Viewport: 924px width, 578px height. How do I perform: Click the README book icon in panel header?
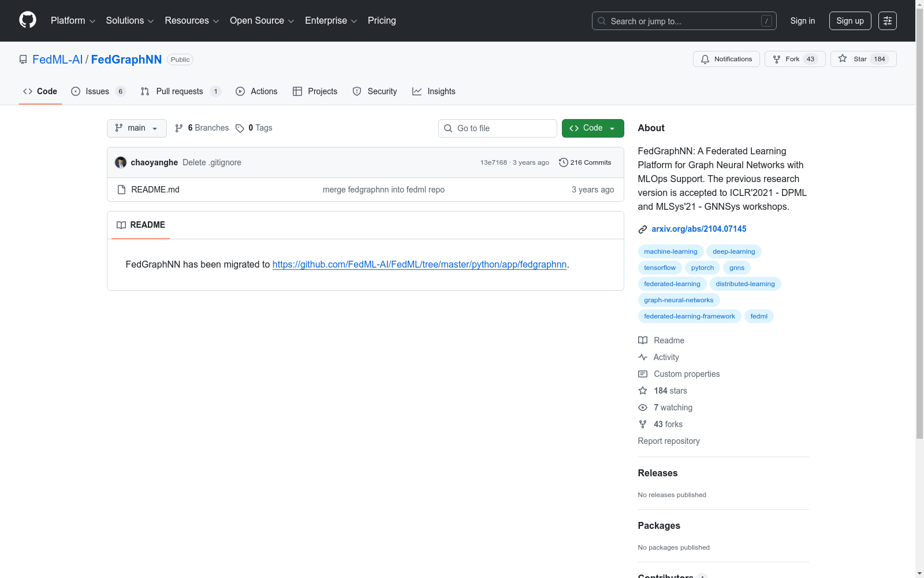point(121,225)
